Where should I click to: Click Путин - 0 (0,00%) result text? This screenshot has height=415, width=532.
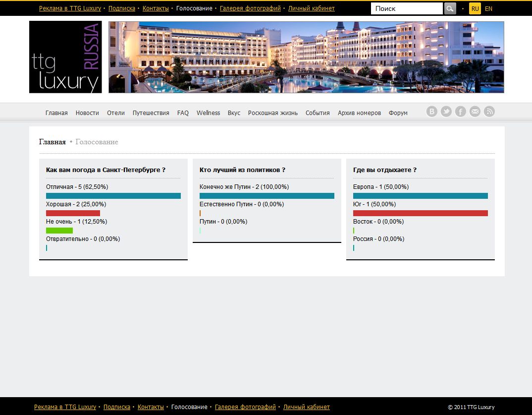(223, 222)
